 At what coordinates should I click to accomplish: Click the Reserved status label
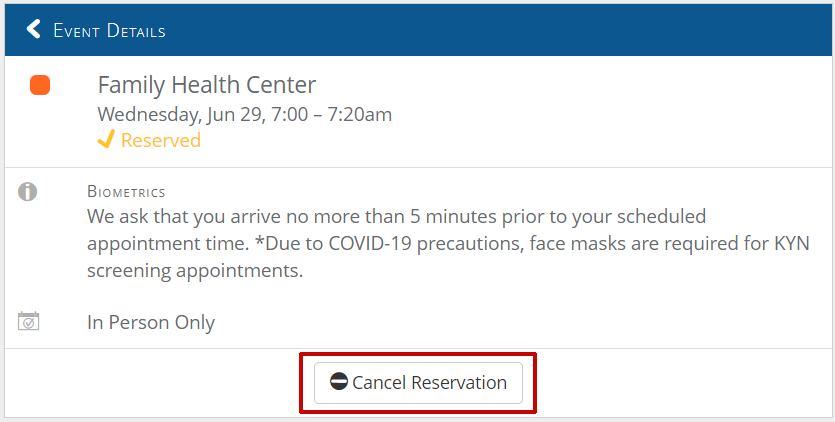[161, 140]
